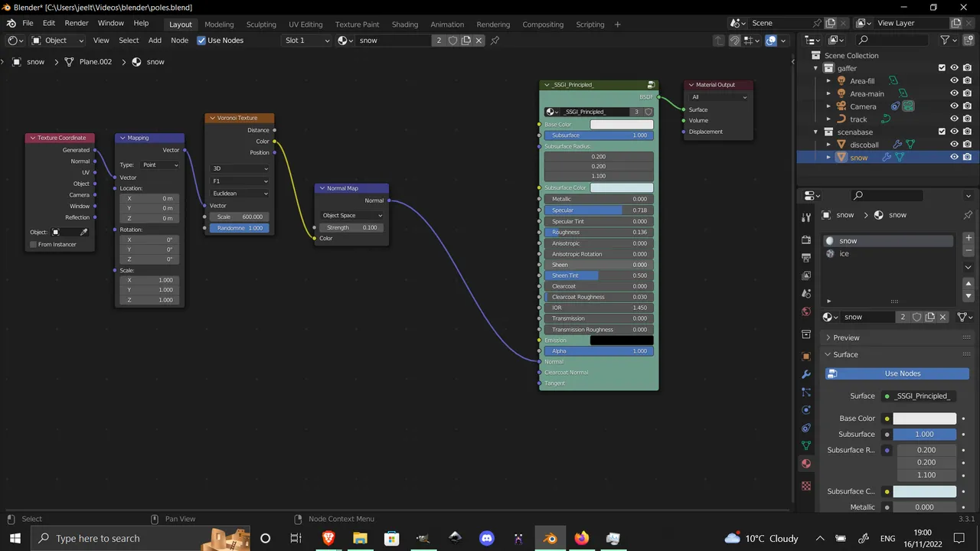Open the Render menu
980x551 pixels.
pyautogui.click(x=77, y=24)
